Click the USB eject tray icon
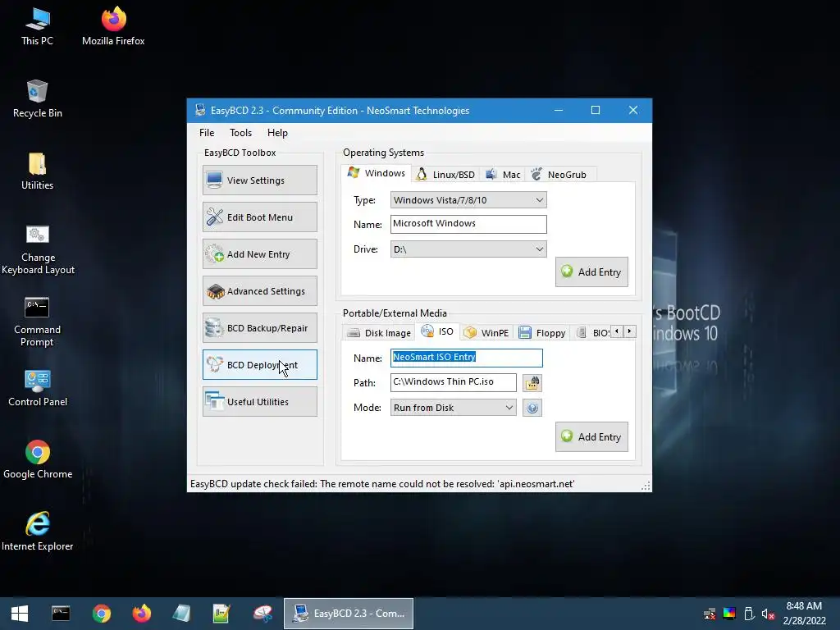The image size is (840, 630). click(x=749, y=614)
